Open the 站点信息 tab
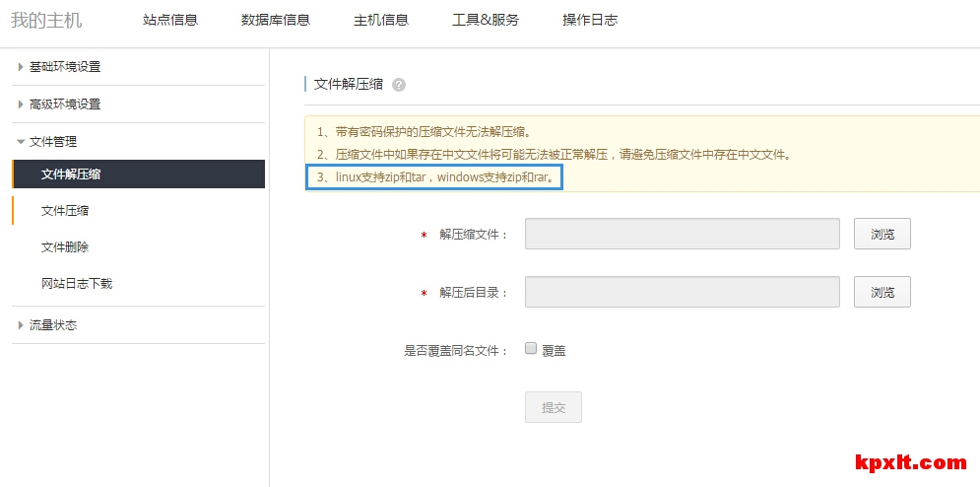The image size is (980, 487). (x=169, y=20)
